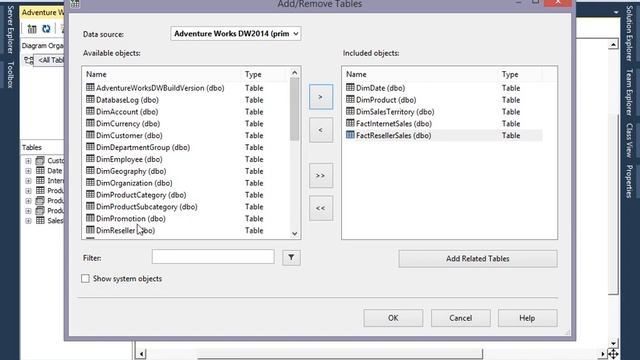Click the DimCurrency table icon
Image resolution: width=640 pixels, height=360 pixels.
(x=90, y=123)
